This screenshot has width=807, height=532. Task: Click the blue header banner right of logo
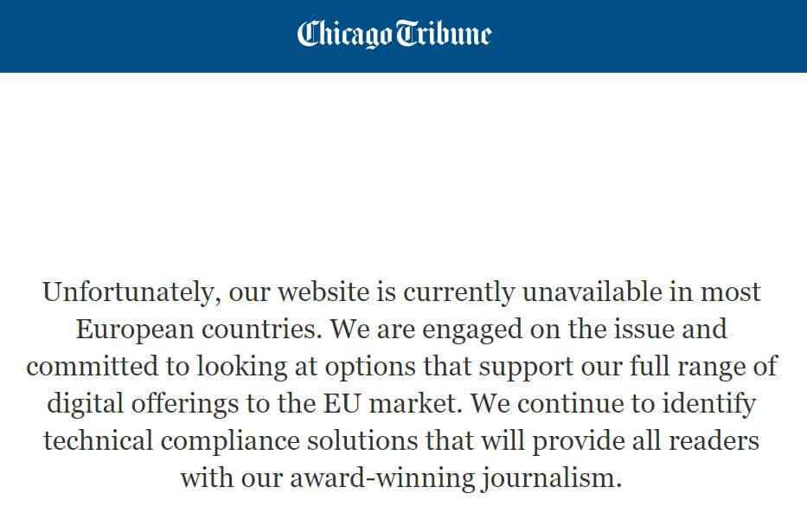coord(649,35)
